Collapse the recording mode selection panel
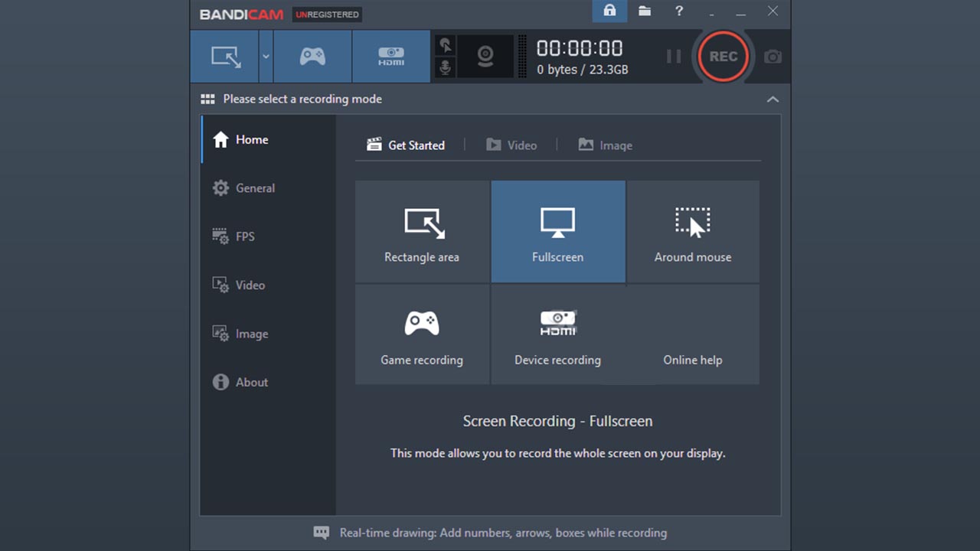The width and height of the screenshot is (980, 551). tap(773, 99)
